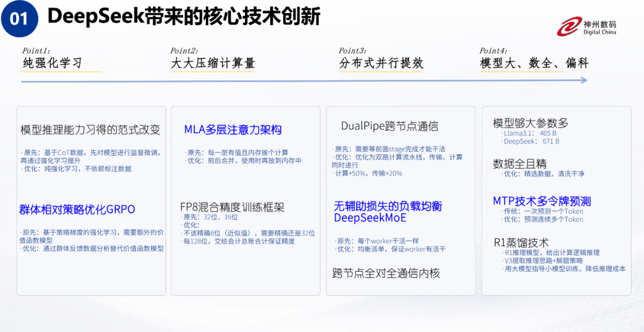Select the blue heading 'MTP技术多令牌预测'
644x332 pixels.
[541, 201]
